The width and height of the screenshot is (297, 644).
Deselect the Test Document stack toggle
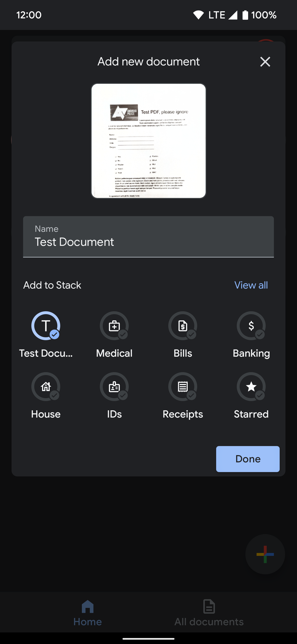pos(46,326)
